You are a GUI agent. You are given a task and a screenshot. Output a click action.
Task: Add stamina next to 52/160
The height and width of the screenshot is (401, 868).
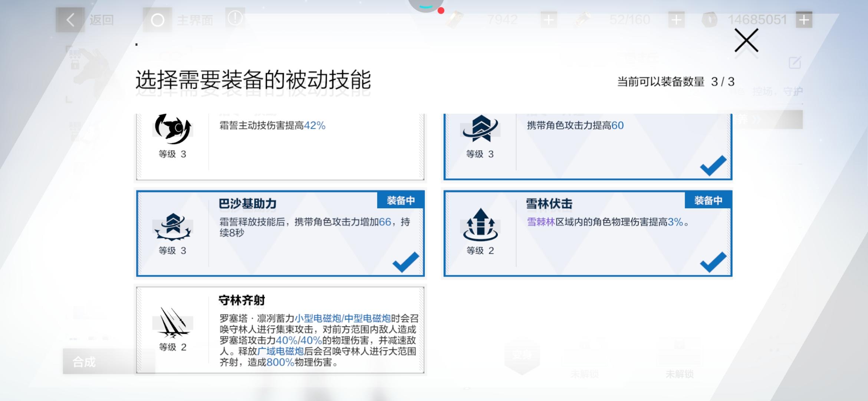point(676,20)
